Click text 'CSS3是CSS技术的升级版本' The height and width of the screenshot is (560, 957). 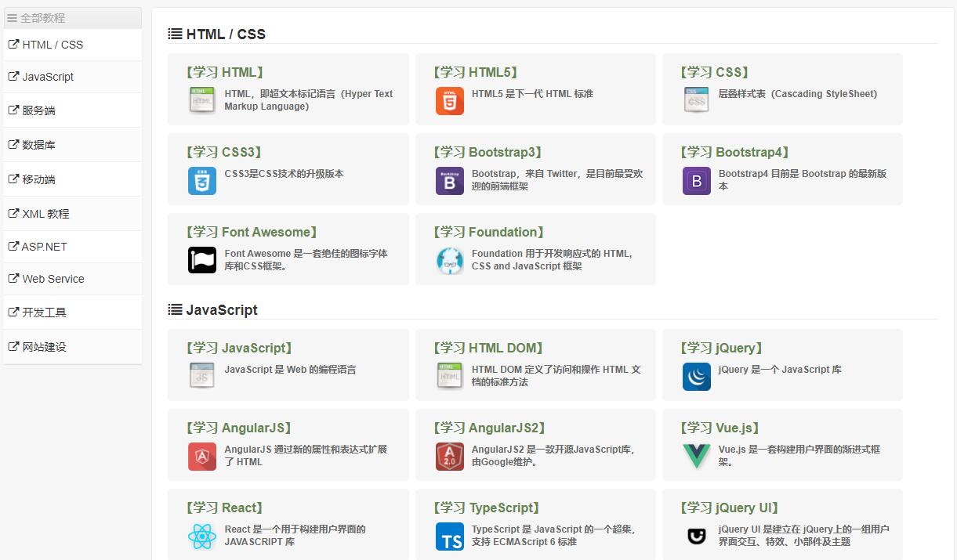tap(285, 174)
